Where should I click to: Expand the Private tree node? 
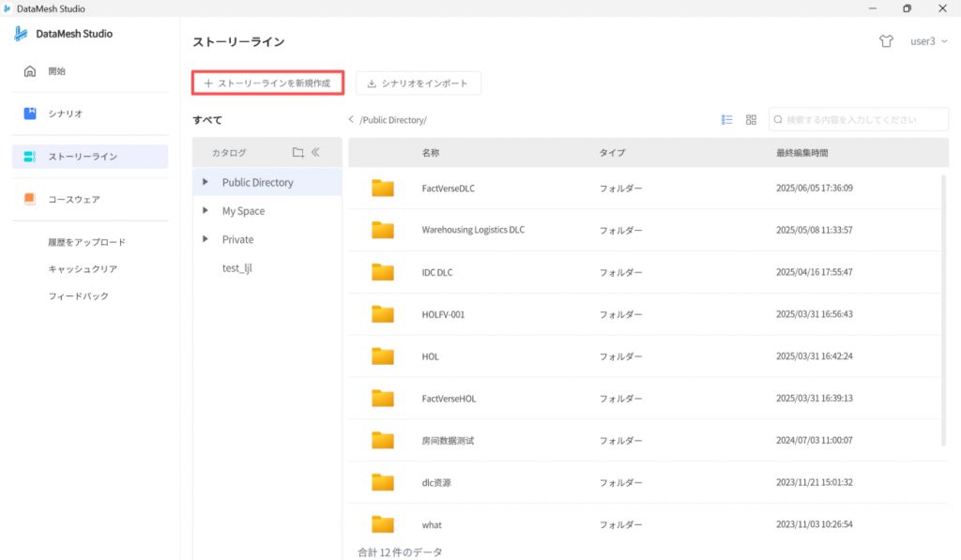coord(206,239)
